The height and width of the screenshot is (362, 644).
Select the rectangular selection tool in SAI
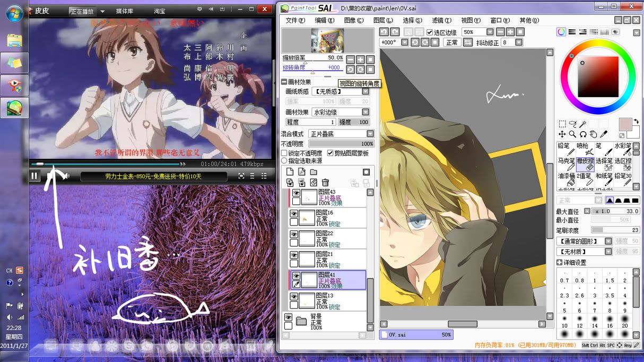562,124
